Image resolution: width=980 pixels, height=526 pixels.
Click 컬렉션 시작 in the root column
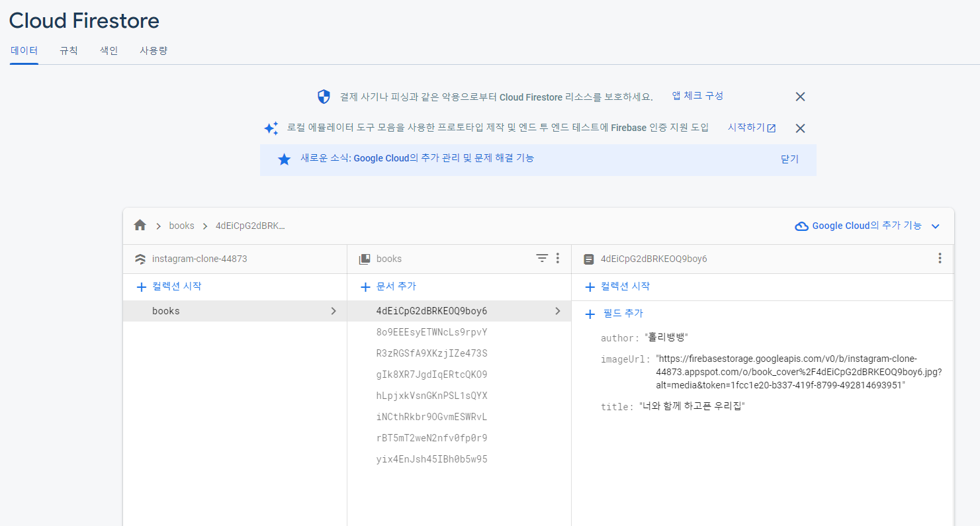point(169,286)
